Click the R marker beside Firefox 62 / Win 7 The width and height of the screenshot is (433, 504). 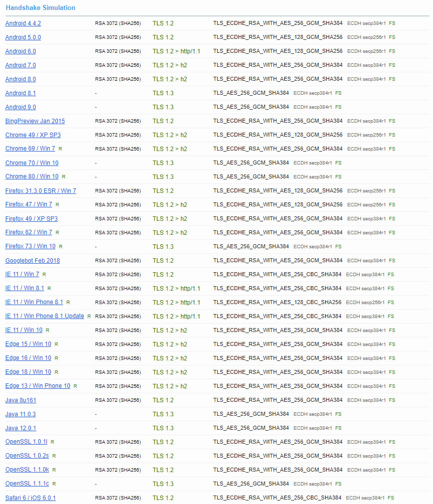click(57, 233)
